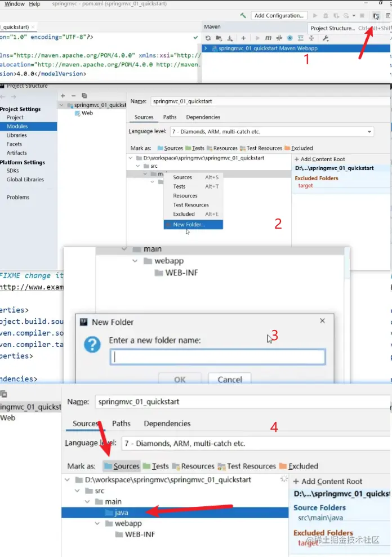Click the disabled Debug bug icon
Viewport: 392px width, 557px height.
326,16
